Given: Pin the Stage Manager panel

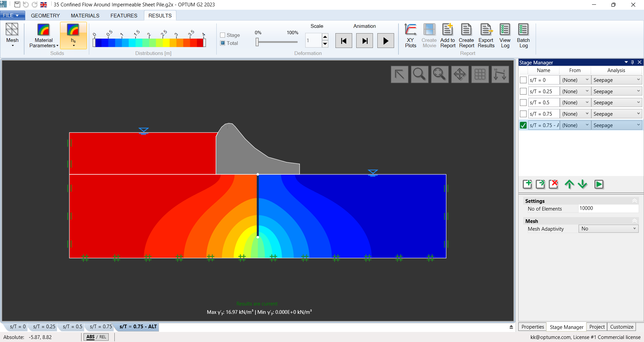Looking at the screenshot, I should coord(633,62).
